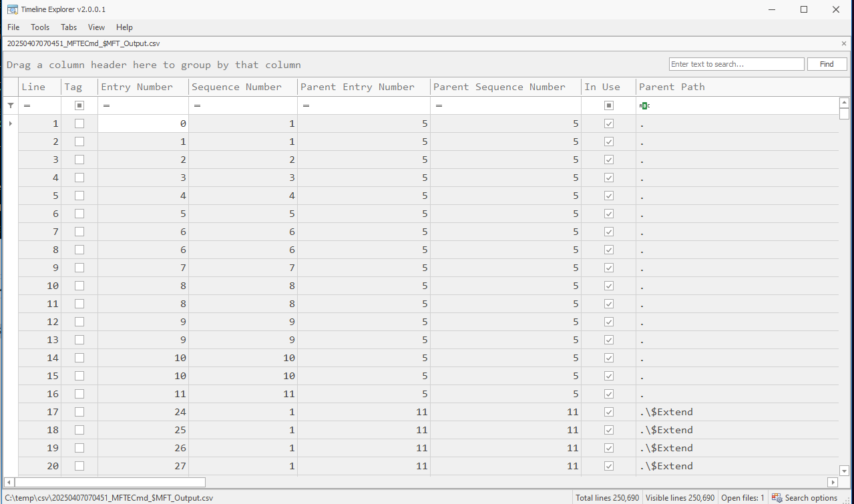Click the filter funnel icon in filter row

tap(10, 105)
